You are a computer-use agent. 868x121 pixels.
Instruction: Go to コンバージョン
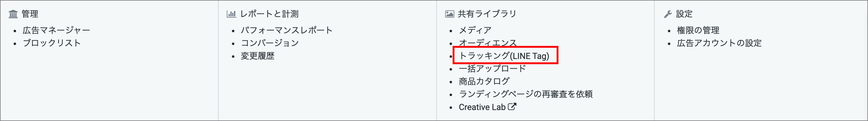pos(270,43)
